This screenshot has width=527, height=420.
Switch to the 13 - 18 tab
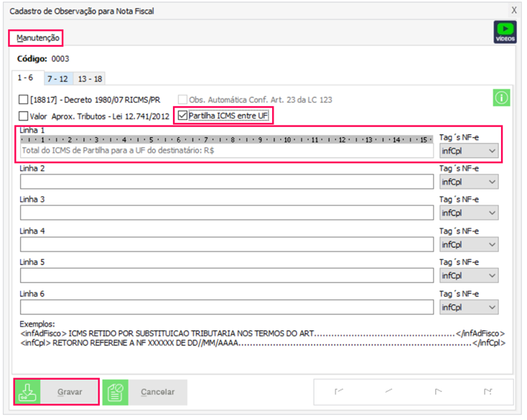click(x=90, y=78)
